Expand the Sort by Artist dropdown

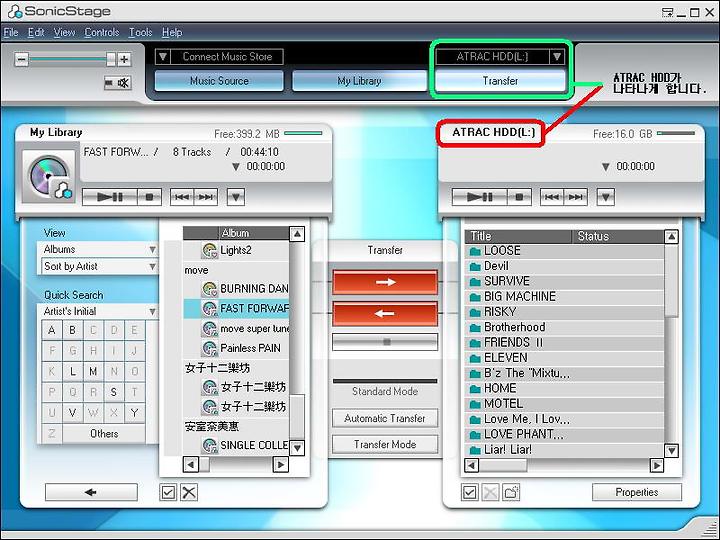click(152, 266)
